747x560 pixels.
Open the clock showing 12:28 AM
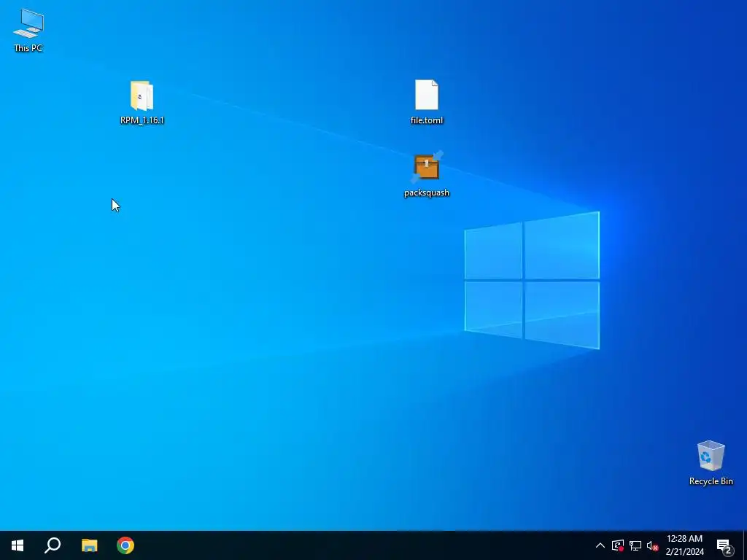684,545
